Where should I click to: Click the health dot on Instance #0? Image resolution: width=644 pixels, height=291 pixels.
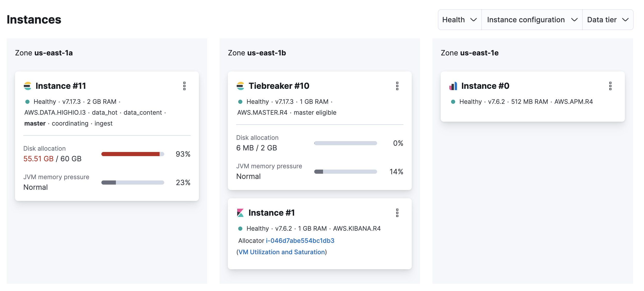tap(453, 101)
